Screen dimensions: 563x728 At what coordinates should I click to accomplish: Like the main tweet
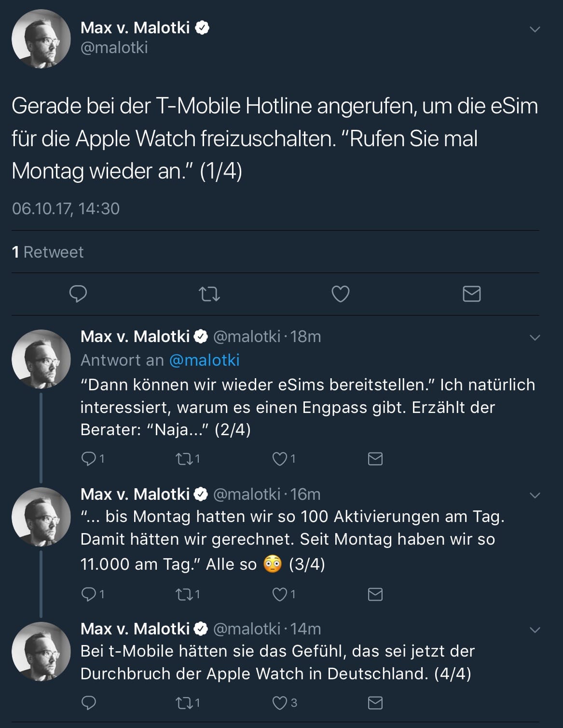(x=340, y=294)
